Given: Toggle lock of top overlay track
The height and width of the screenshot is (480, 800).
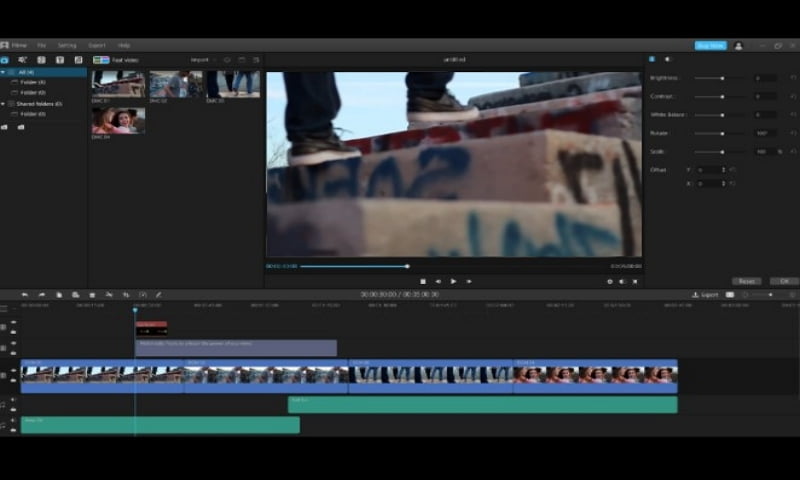Looking at the screenshot, I should pos(13,332).
